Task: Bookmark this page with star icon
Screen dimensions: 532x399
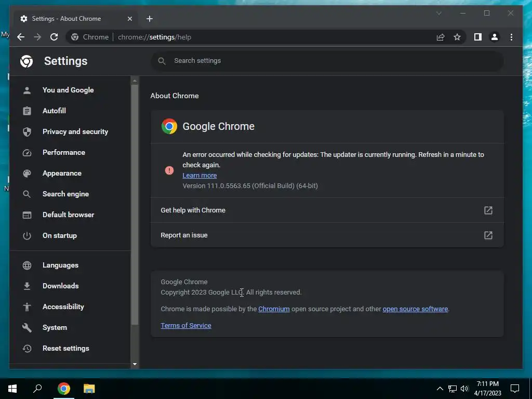Action: (457, 37)
